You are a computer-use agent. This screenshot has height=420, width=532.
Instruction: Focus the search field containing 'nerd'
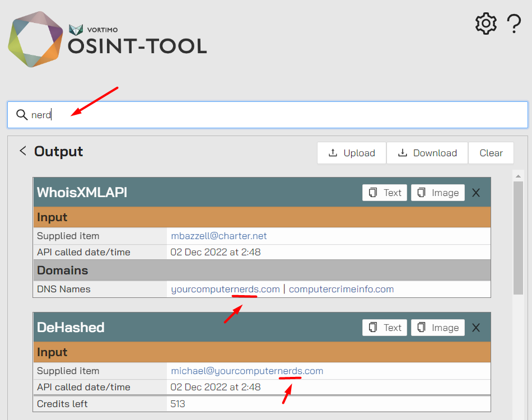268,115
